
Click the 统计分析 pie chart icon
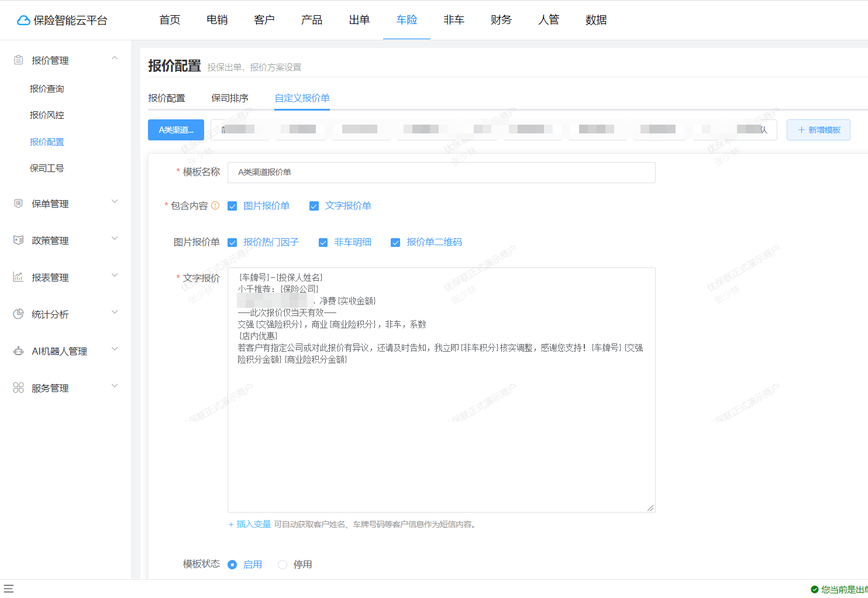pyautogui.click(x=18, y=314)
